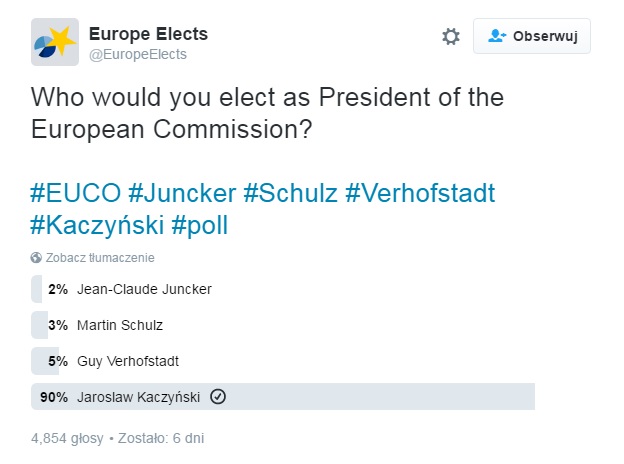
Task: Open the Europe Elects profile name
Action: point(148,34)
